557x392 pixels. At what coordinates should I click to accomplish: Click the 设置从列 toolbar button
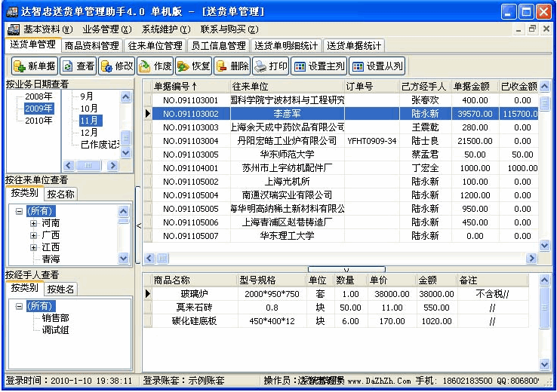[377, 66]
